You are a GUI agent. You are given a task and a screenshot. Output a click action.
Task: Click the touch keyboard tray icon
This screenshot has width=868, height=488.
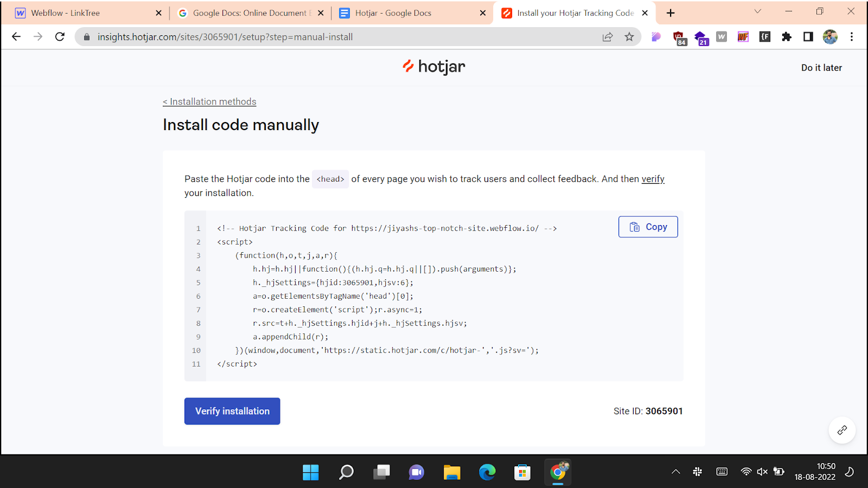pyautogui.click(x=722, y=472)
